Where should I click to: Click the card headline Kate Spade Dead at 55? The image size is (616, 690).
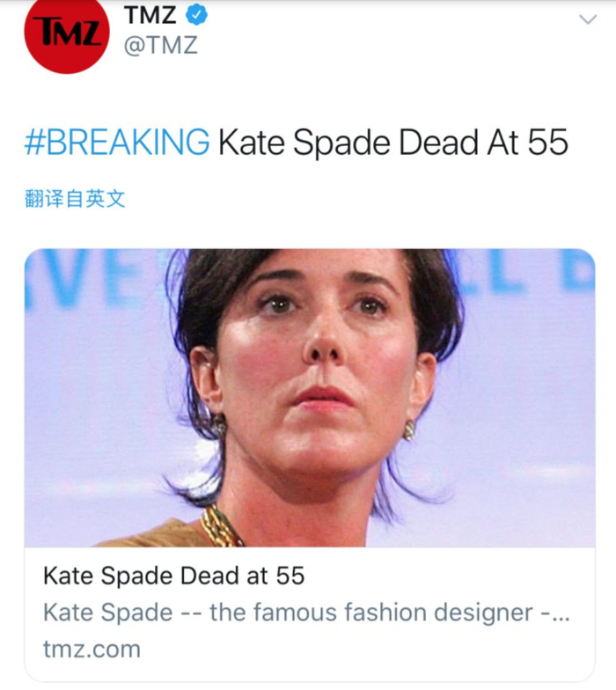pos(173,576)
